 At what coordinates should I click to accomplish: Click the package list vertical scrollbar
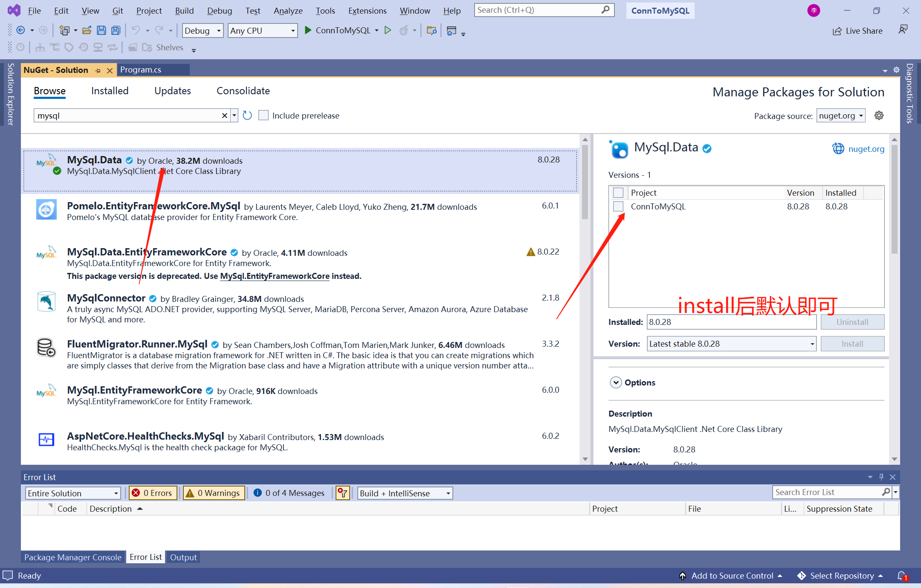(585, 183)
